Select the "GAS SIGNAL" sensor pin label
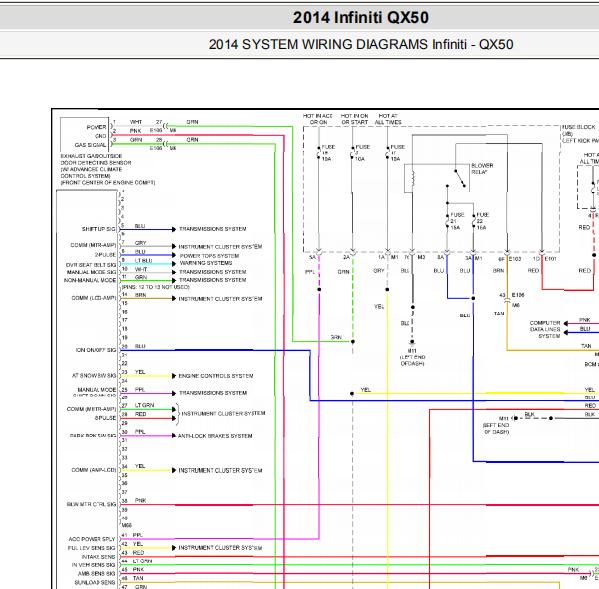This screenshot has width=599, height=589. click(x=90, y=145)
